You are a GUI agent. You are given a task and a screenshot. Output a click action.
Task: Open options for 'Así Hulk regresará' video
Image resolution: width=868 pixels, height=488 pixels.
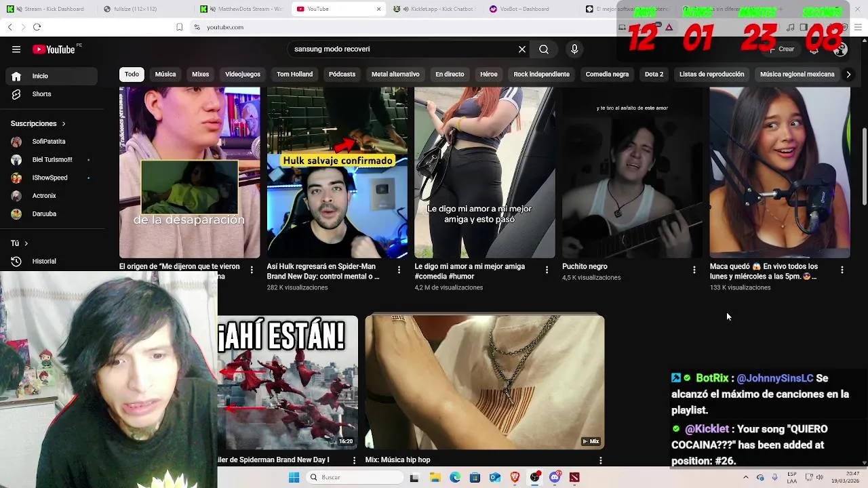pos(399,270)
